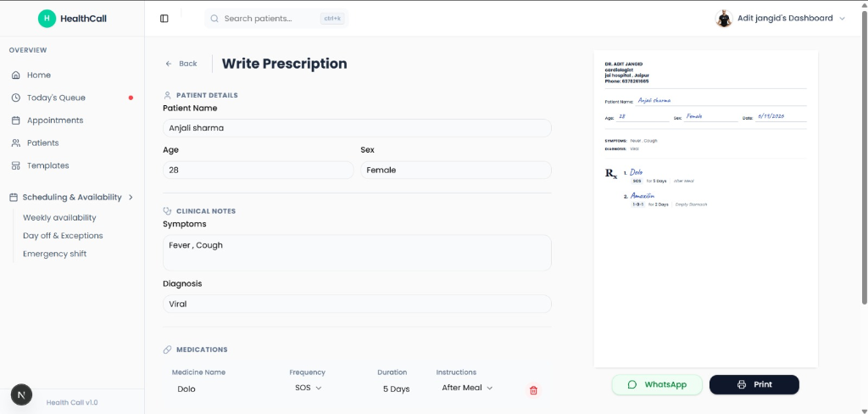Open Emergency shift

54,254
